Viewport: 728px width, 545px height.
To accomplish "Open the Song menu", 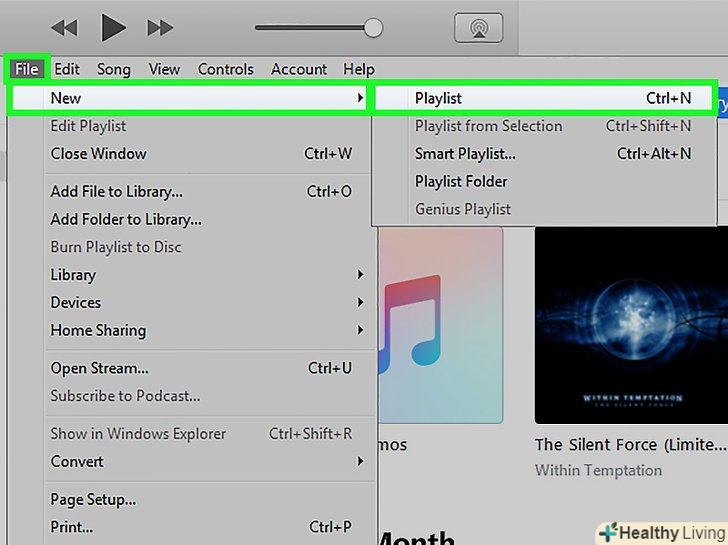I will pos(113,69).
